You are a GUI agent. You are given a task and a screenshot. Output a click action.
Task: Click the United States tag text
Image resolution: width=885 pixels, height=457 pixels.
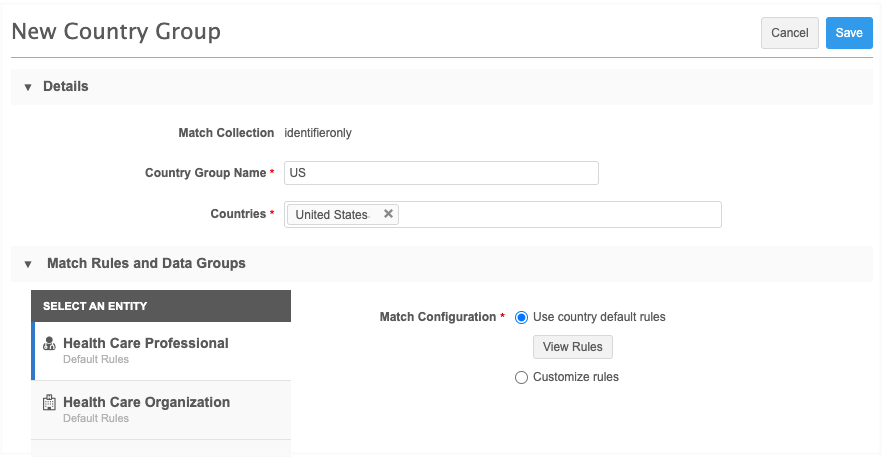tap(331, 215)
